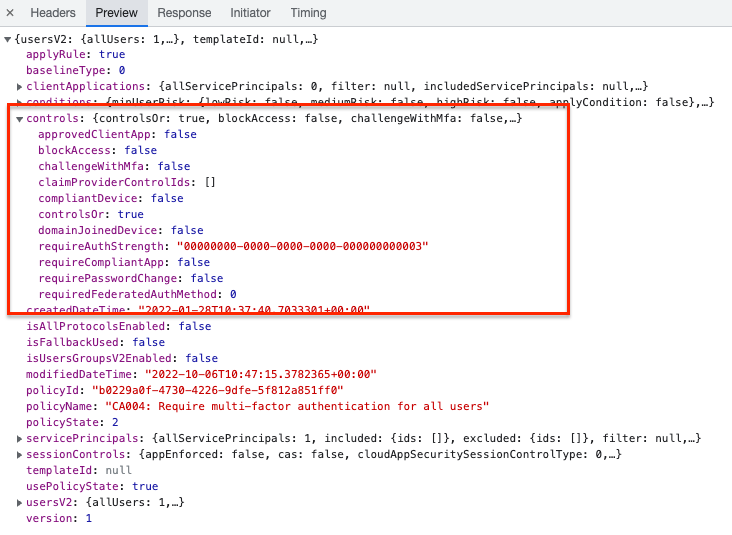Close the request details panel
The image size is (732, 535).
tap(10, 13)
